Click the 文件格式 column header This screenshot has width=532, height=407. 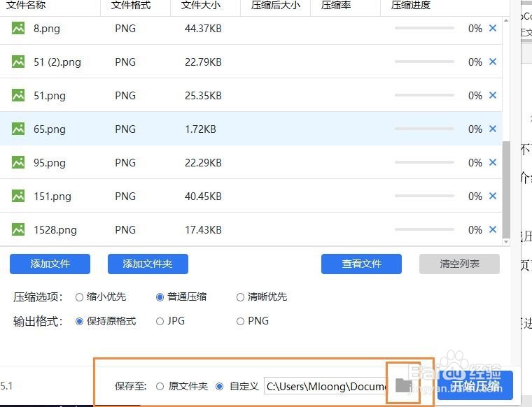click(131, 5)
